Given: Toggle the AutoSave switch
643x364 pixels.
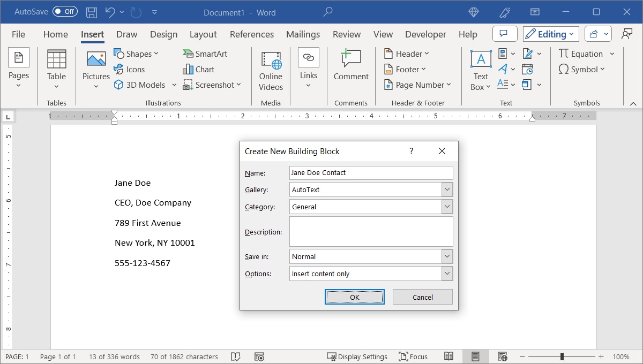Looking at the screenshot, I should tap(65, 11).
